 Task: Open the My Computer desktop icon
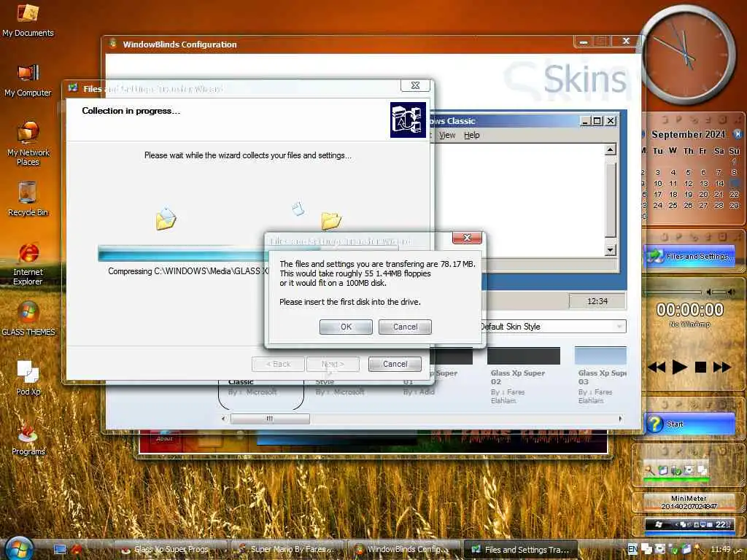[28, 80]
